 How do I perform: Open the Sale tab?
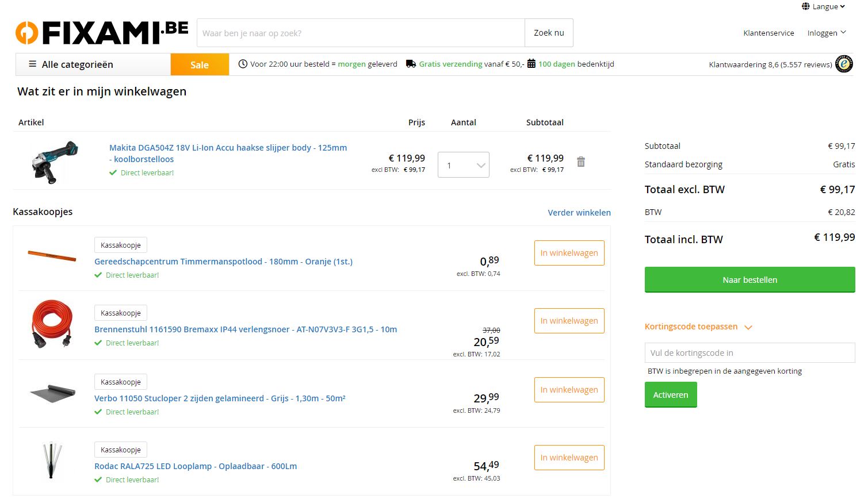[200, 64]
